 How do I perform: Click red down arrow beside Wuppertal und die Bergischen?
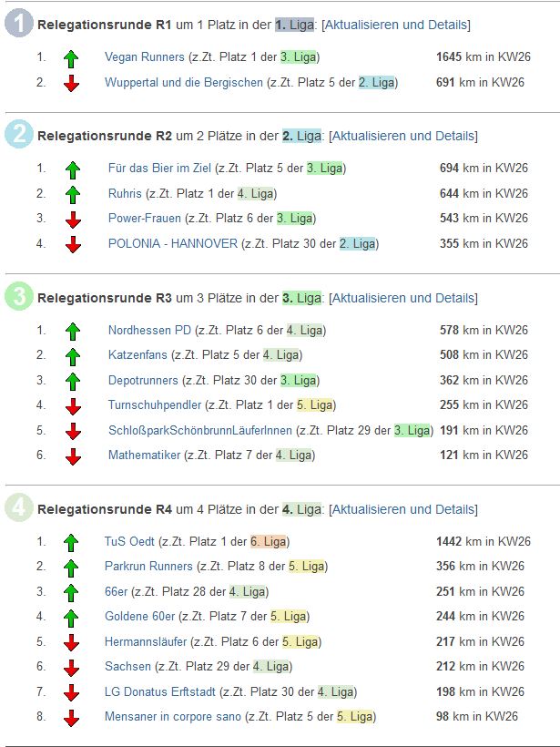click(x=72, y=83)
